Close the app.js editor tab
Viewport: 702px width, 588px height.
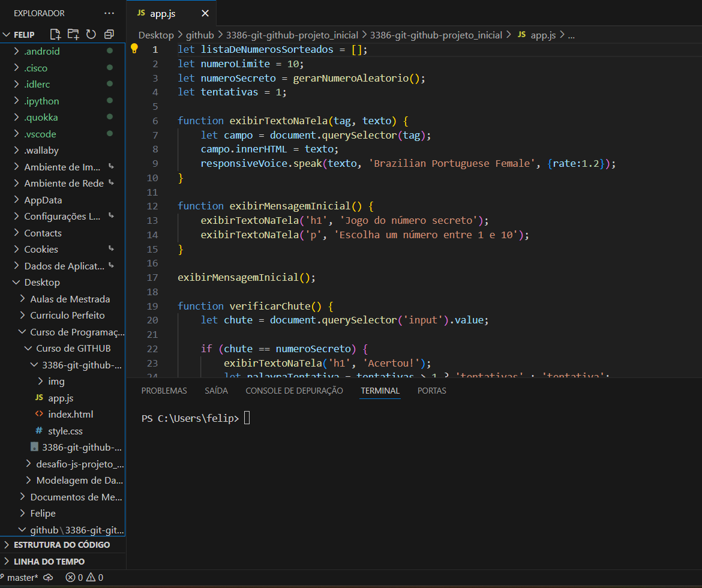pos(205,13)
